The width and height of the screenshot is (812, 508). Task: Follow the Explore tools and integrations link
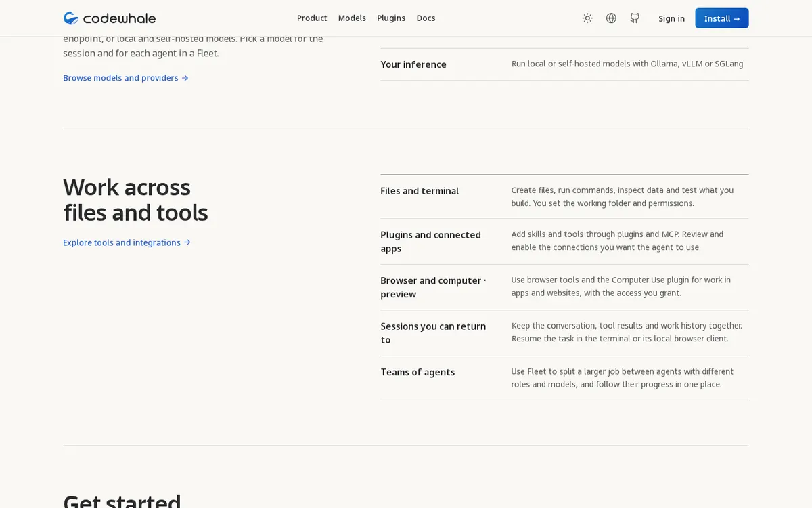[127, 242]
